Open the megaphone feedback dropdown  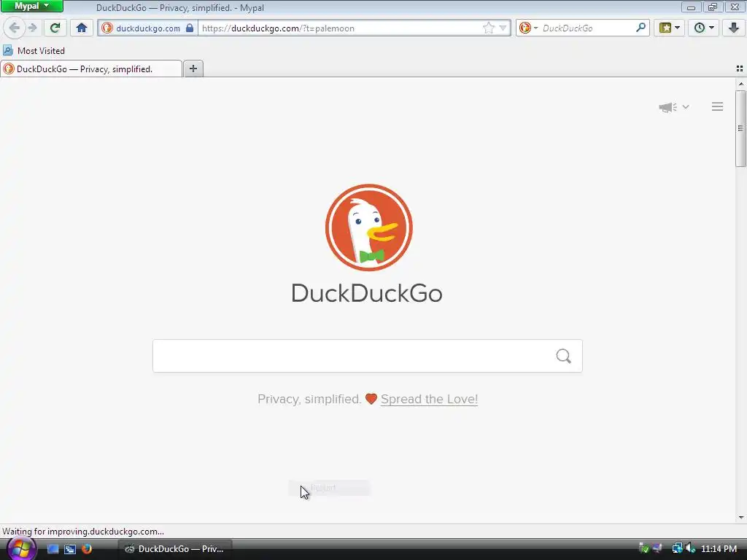pos(673,106)
